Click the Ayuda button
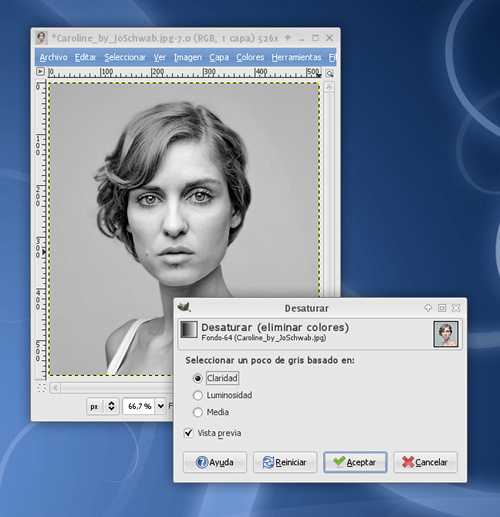500x517 pixels. coord(215,462)
